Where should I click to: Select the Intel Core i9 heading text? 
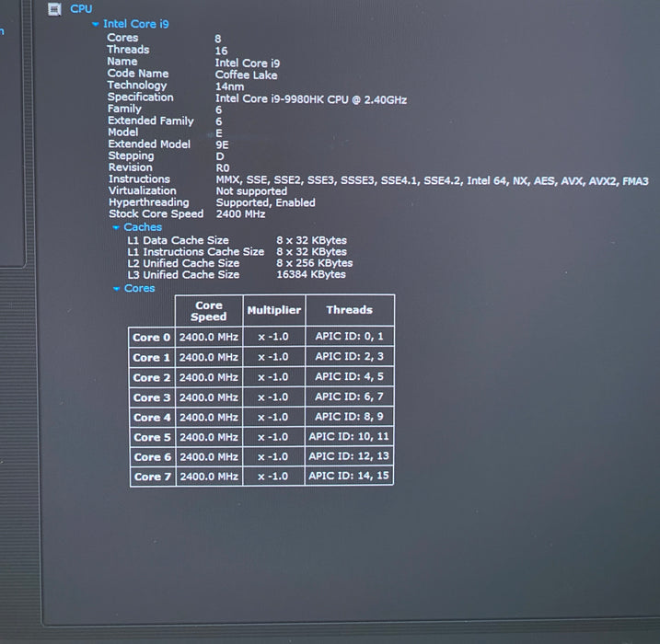(136, 24)
